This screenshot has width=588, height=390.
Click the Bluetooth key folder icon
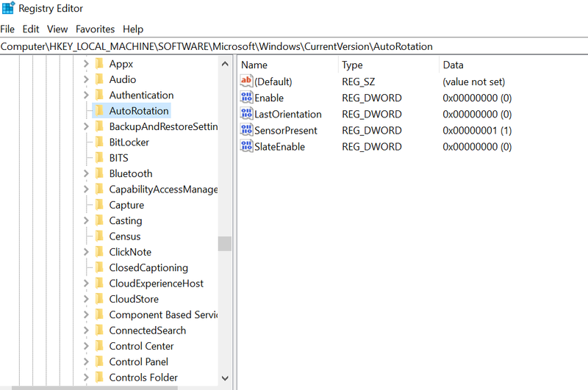pos(99,173)
